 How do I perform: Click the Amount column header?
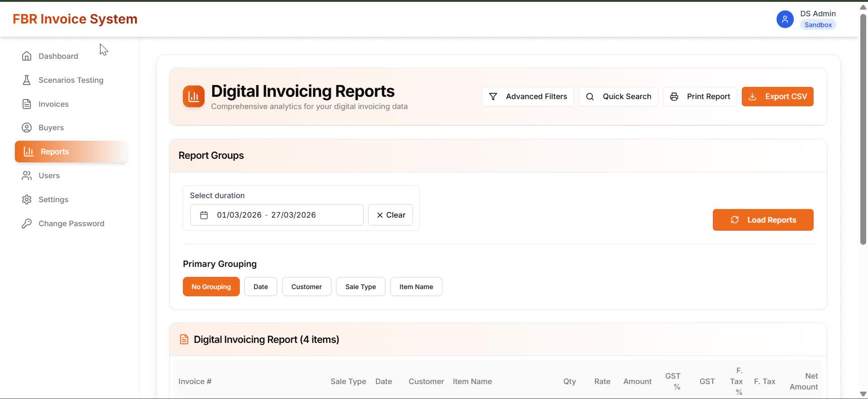coord(638,381)
